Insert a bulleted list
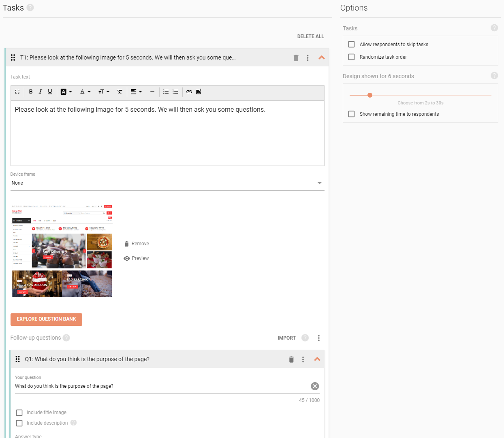Image resolution: width=504 pixels, height=438 pixels. pyautogui.click(x=166, y=92)
